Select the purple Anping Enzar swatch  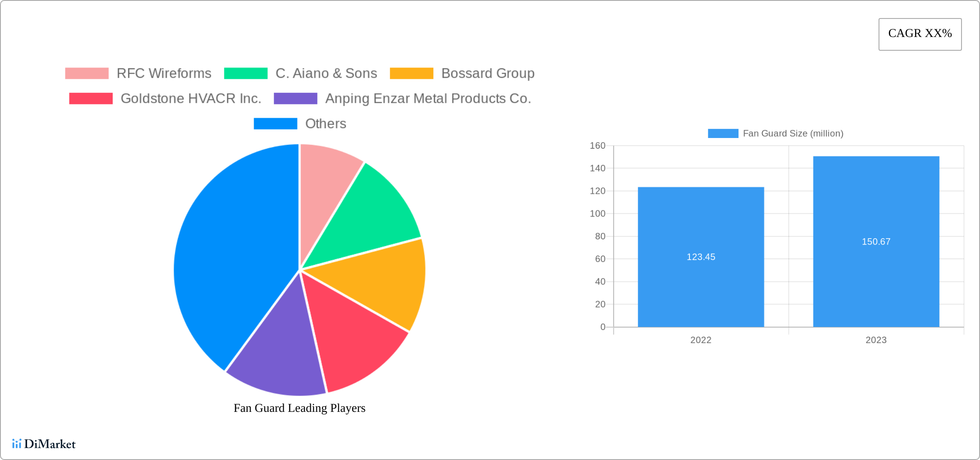click(x=295, y=98)
